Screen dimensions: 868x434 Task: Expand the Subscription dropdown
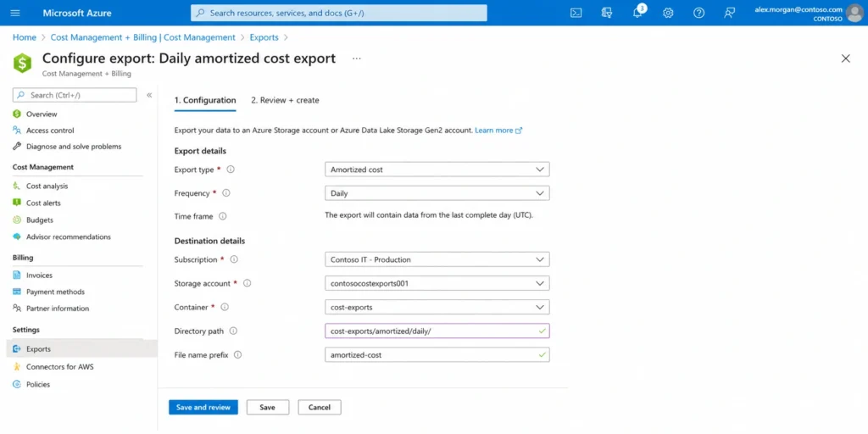point(437,259)
